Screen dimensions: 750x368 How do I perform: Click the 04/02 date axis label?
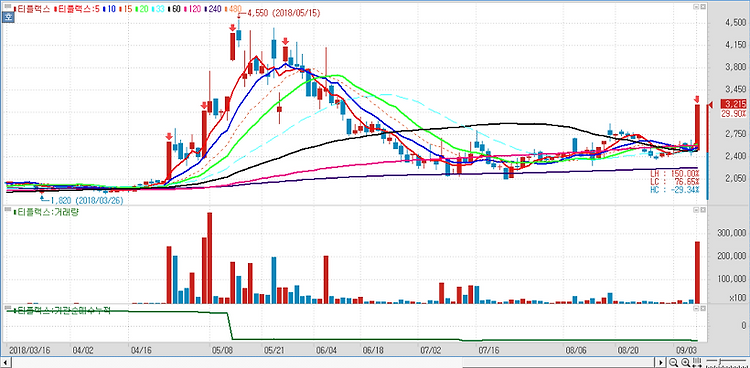click(x=83, y=350)
